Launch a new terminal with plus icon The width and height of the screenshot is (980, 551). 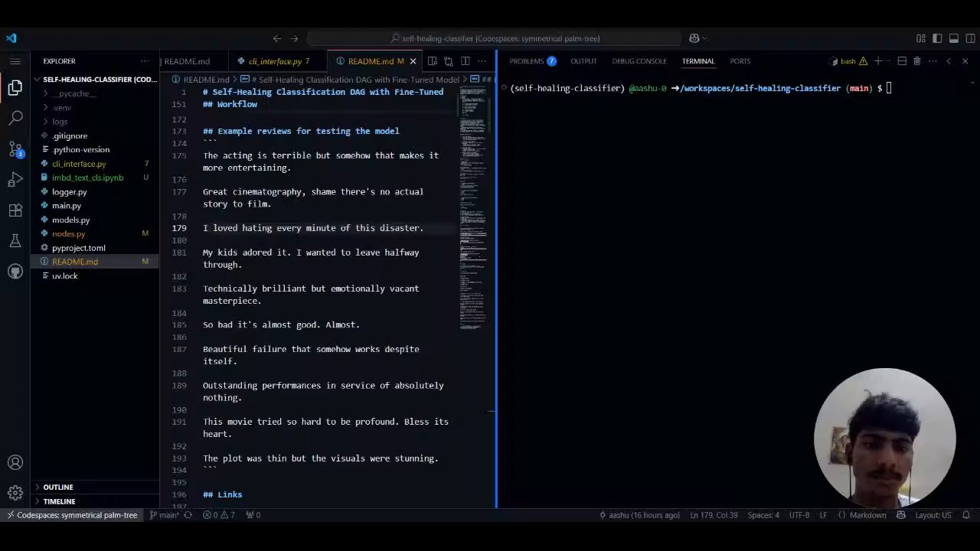(x=878, y=61)
